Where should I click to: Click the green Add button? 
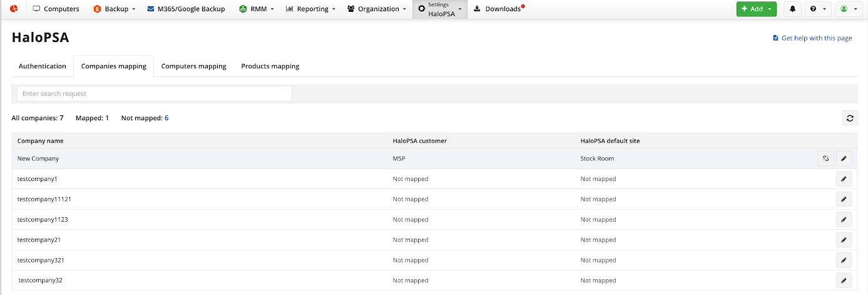tap(756, 9)
